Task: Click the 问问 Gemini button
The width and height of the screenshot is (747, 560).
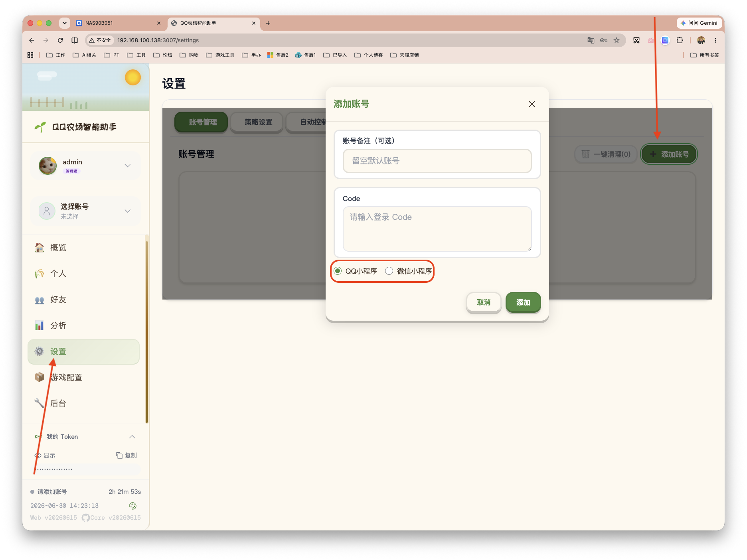Action: click(699, 23)
